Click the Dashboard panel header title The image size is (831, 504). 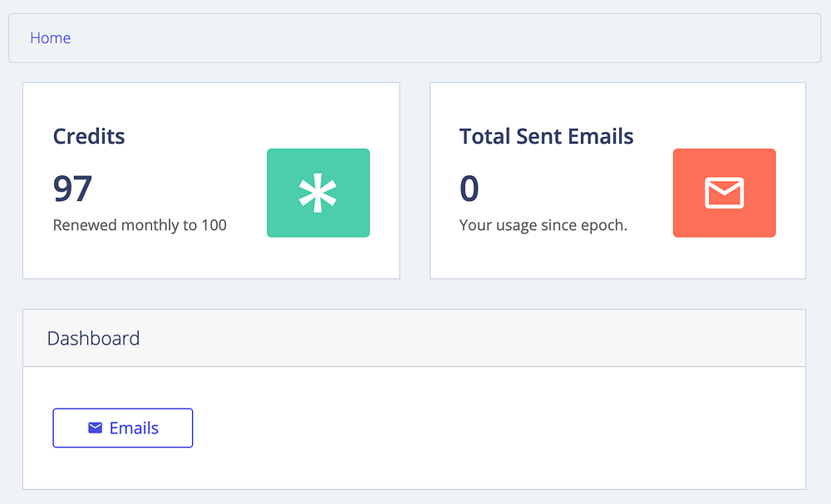point(93,339)
